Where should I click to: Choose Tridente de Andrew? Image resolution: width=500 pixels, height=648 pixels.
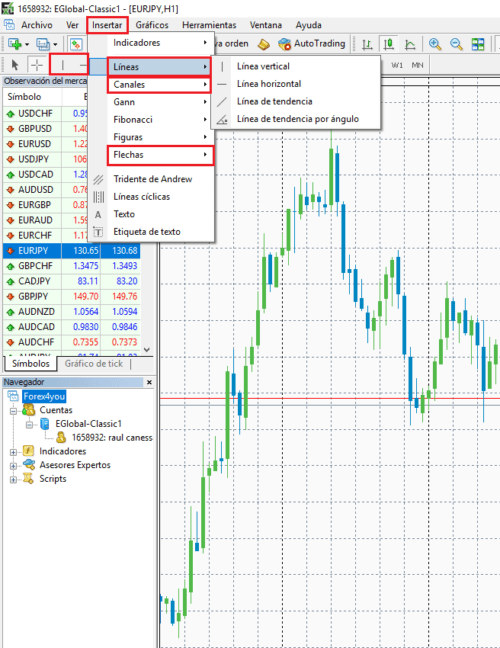coord(152,179)
